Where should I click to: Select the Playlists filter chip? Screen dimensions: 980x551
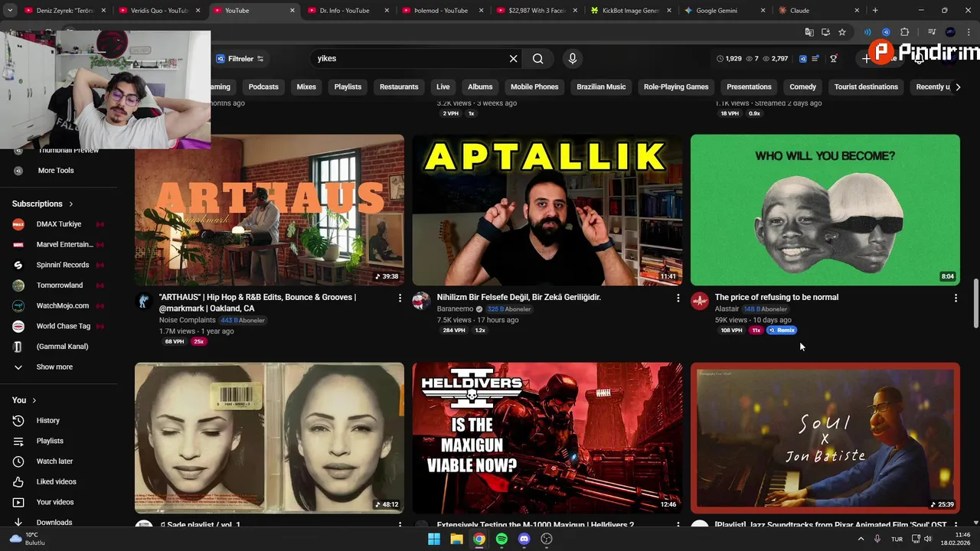point(348,86)
